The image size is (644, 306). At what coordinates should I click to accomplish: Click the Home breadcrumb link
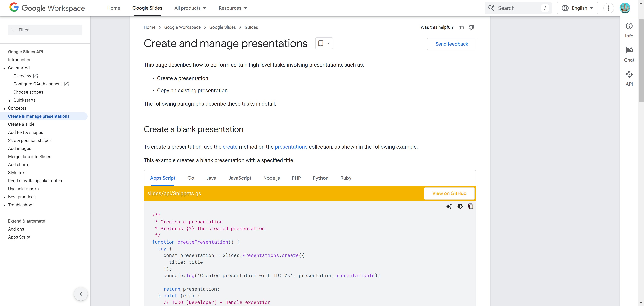pos(149,27)
